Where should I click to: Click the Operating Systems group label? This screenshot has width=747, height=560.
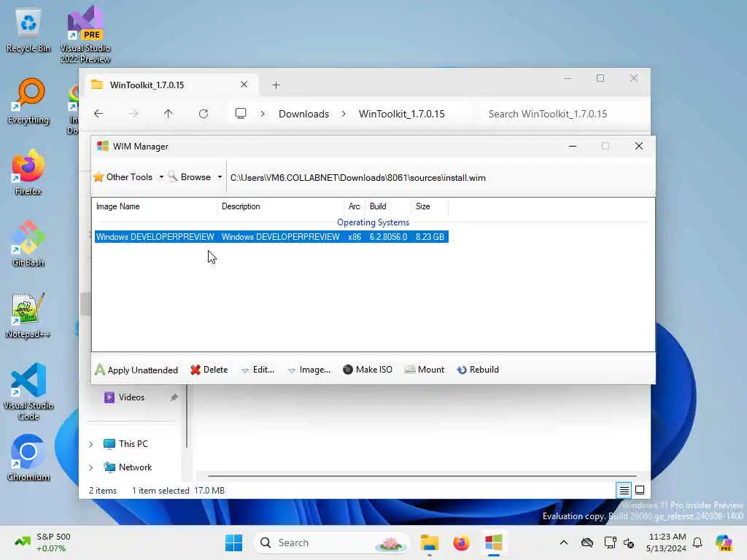coord(373,222)
